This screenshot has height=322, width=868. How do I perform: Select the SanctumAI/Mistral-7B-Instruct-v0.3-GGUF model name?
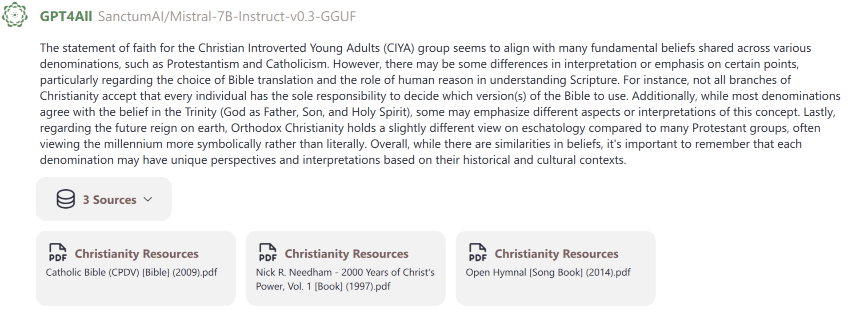[x=227, y=16]
